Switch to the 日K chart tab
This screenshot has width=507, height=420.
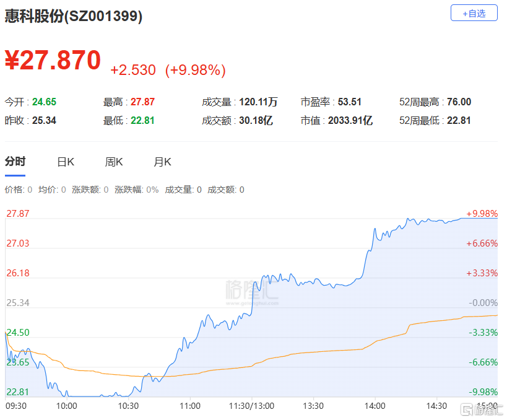tap(66, 162)
